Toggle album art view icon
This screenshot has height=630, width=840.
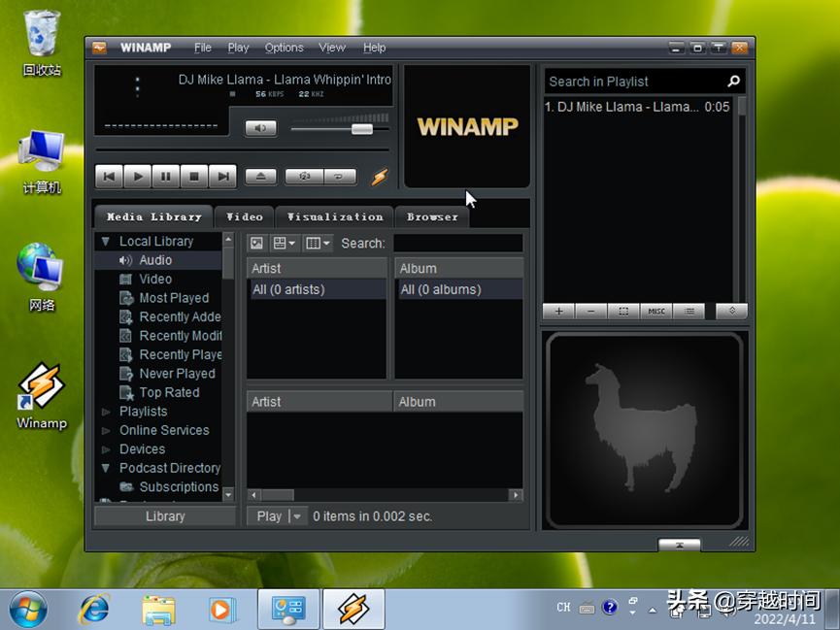257,244
